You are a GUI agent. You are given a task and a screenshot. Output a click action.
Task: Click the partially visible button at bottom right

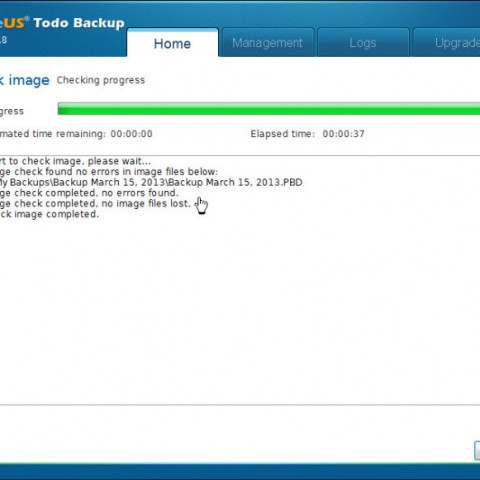(477, 451)
